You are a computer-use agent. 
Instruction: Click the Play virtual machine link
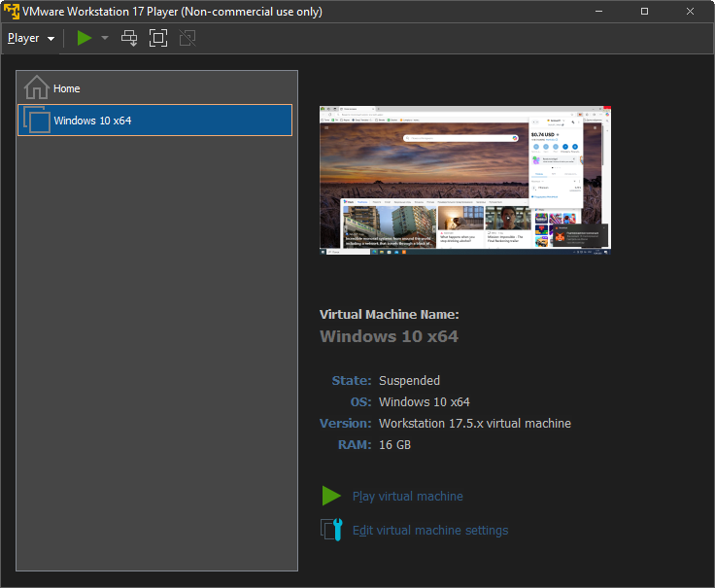[x=407, y=497]
